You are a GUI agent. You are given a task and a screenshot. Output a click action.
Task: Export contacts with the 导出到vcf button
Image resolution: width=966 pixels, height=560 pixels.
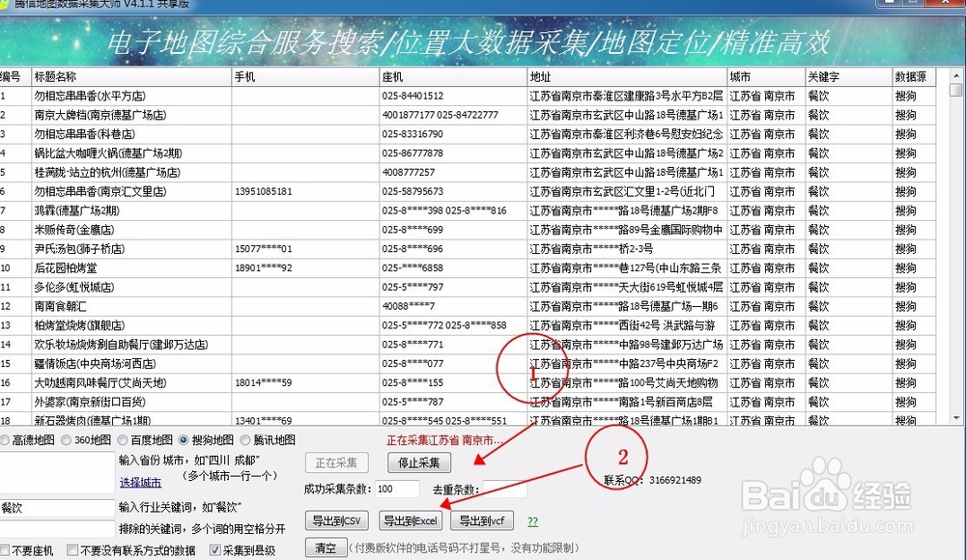482,519
